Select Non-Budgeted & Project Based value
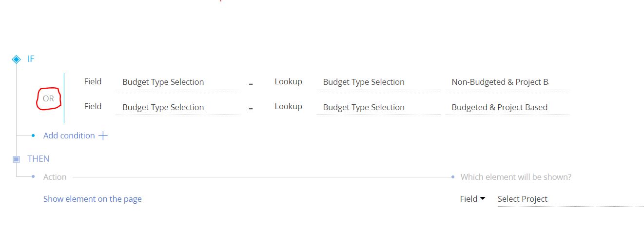This screenshot has width=644, height=232. coord(507,82)
